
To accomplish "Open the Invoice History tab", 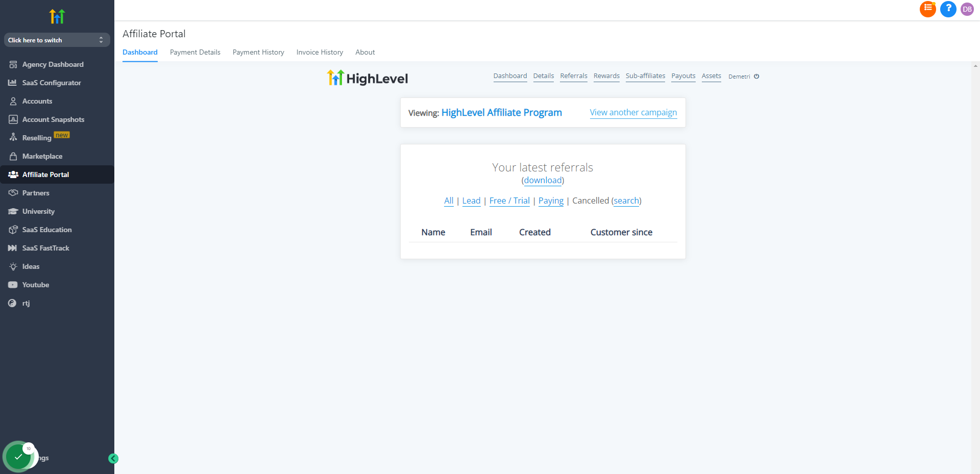I will tap(320, 52).
